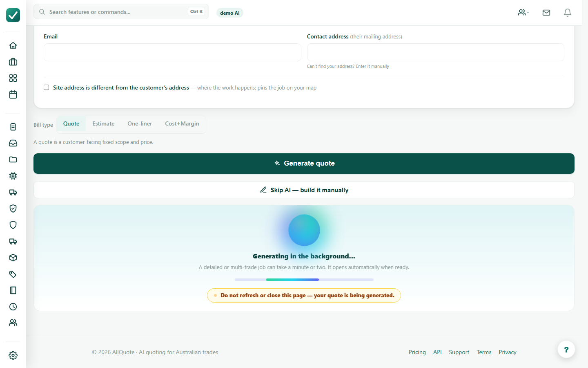Open the users account dropdown in header

(523, 13)
